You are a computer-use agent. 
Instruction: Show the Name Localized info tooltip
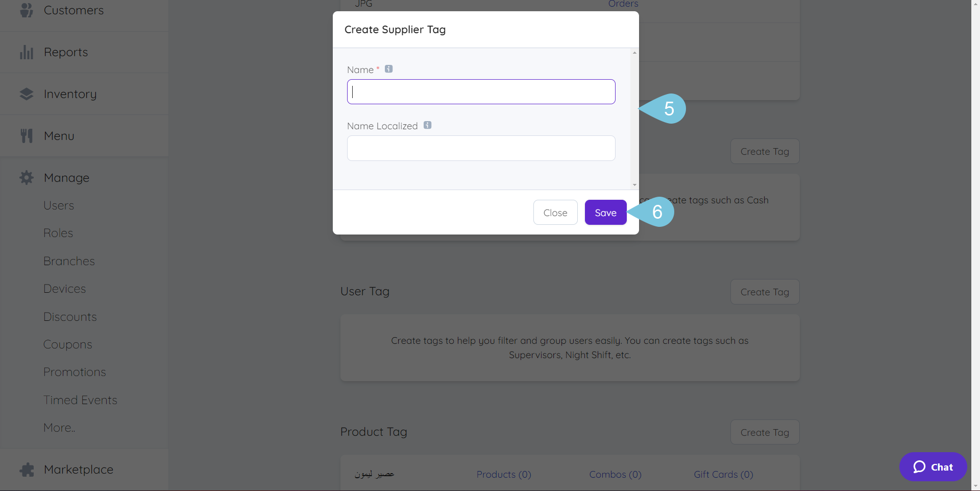(x=428, y=125)
